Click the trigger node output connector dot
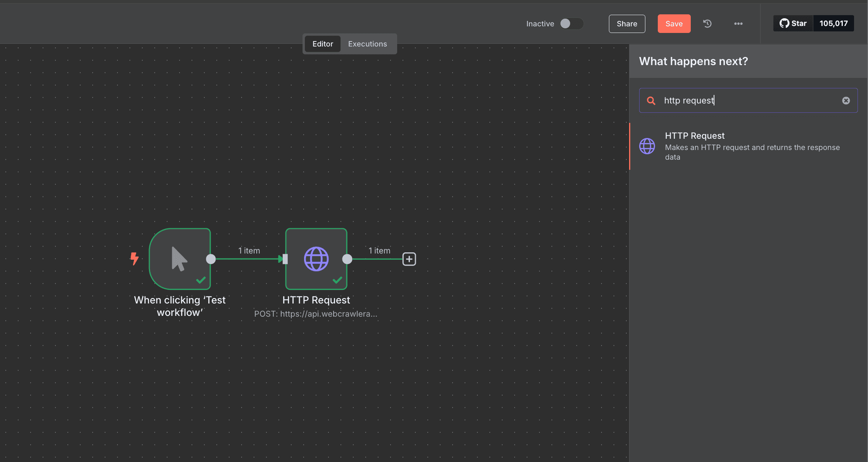 point(211,259)
